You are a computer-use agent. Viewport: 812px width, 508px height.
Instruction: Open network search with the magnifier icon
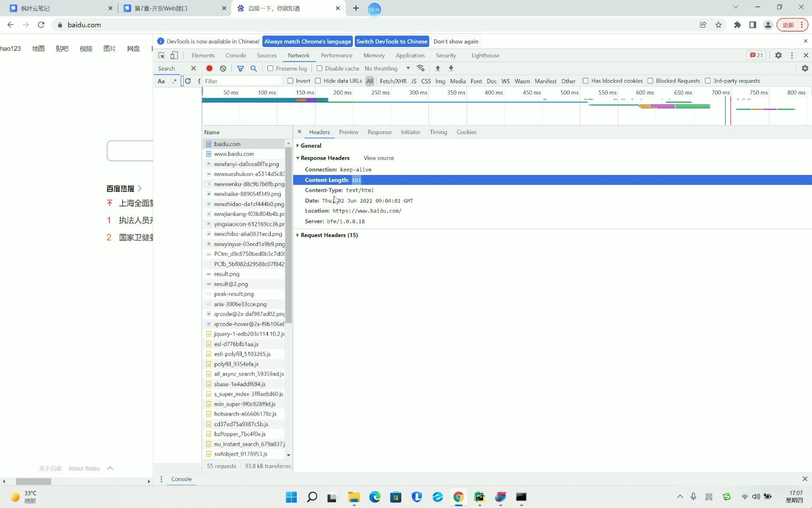coord(254,68)
